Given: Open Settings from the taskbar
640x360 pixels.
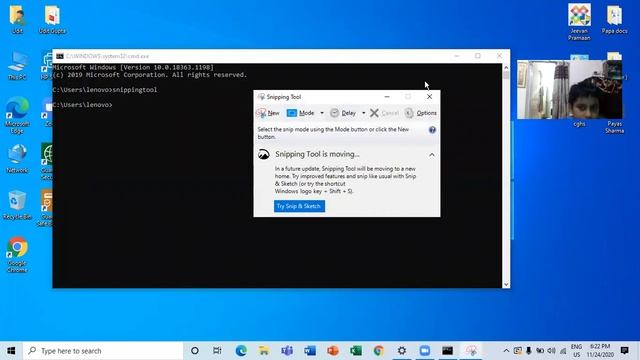Looking at the screenshot, I should 402,351.
